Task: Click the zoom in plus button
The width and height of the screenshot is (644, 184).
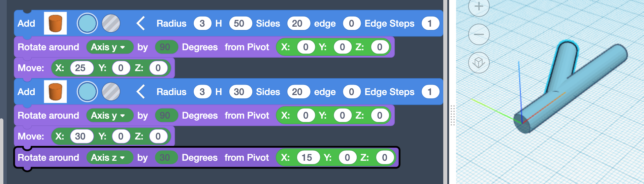Action: [479, 6]
